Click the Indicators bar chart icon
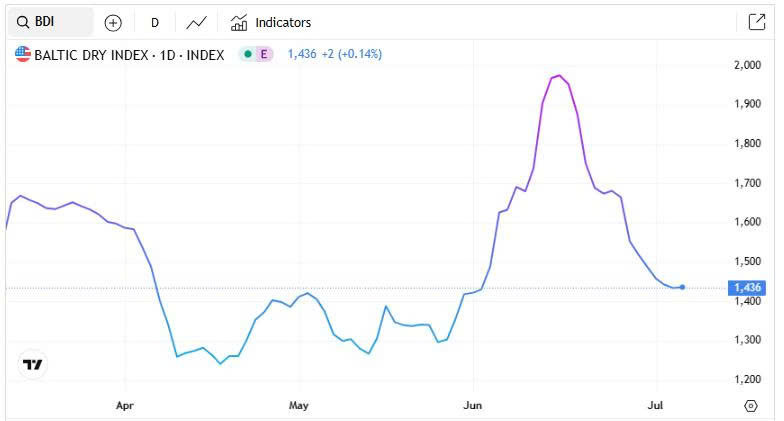Screen dimensions: 784x421 tap(238, 22)
